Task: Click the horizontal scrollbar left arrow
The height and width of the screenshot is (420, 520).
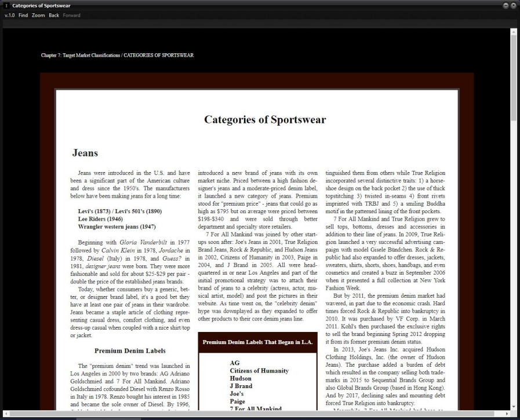Action: click(6, 414)
